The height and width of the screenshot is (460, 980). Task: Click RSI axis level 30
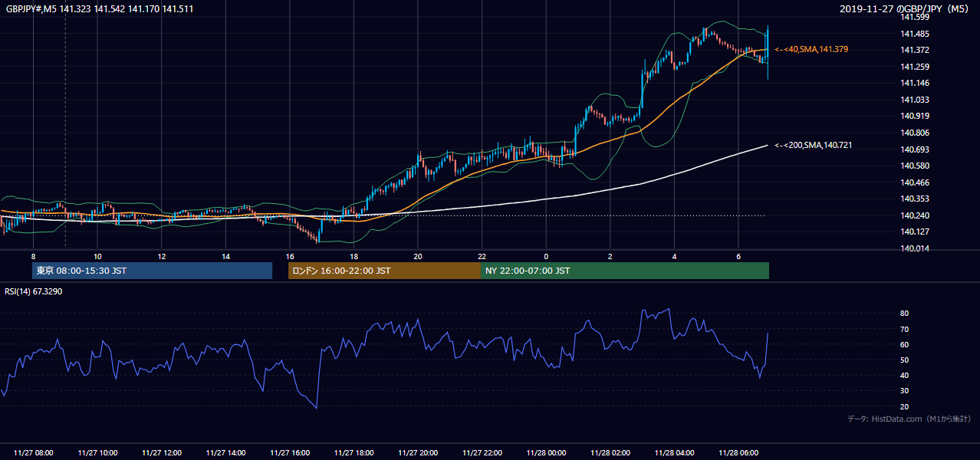point(904,390)
